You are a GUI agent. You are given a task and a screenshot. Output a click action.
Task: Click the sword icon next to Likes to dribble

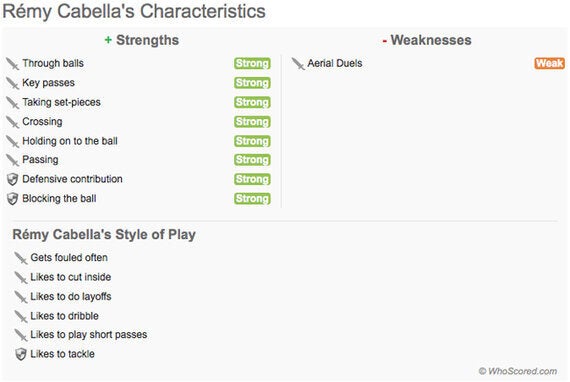21,317
